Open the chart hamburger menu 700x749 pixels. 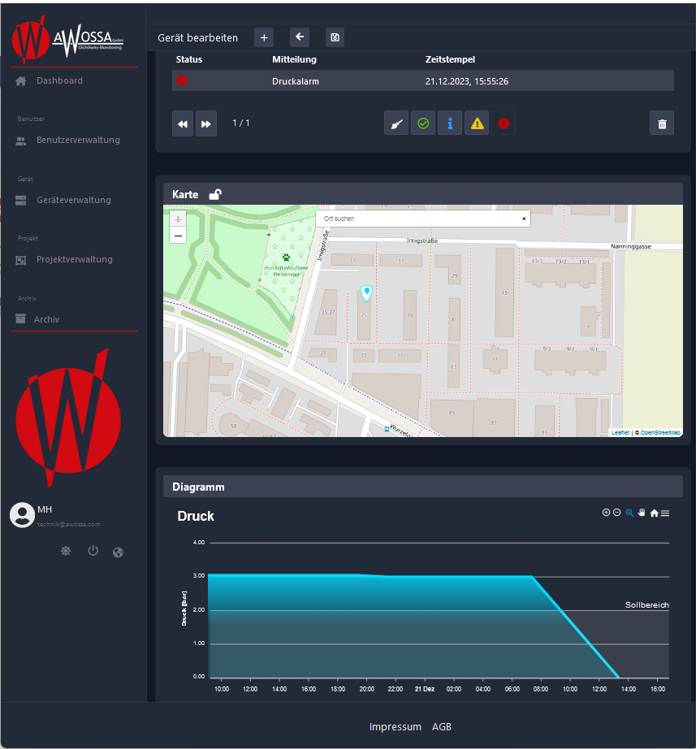click(665, 513)
